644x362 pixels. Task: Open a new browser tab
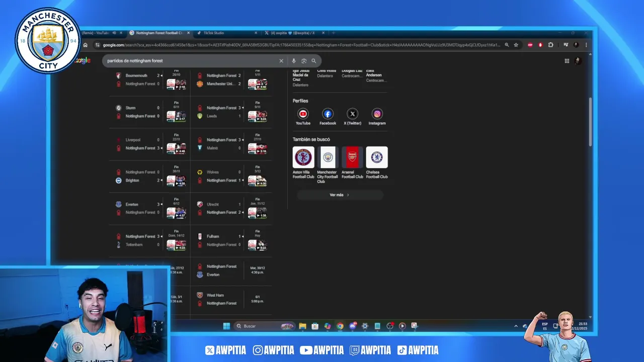333,33
